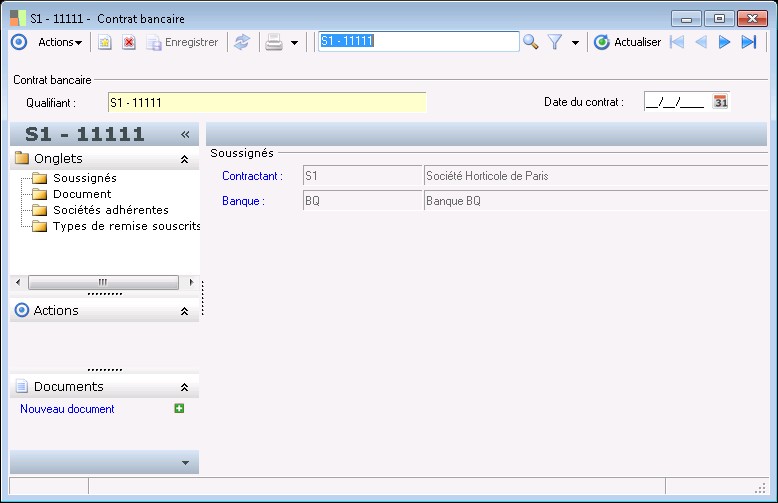The width and height of the screenshot is (778, 503).
Task: Click the filter funnel icon
Action: click(x=555, y=42)
